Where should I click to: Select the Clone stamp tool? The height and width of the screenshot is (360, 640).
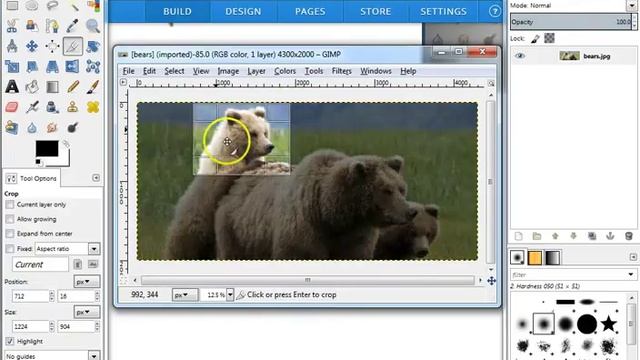tap(73, 107)
